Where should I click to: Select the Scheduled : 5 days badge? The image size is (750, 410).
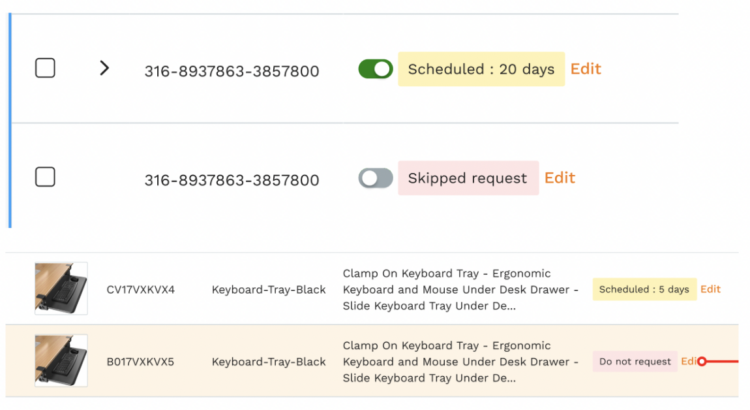tap(644, 289)
